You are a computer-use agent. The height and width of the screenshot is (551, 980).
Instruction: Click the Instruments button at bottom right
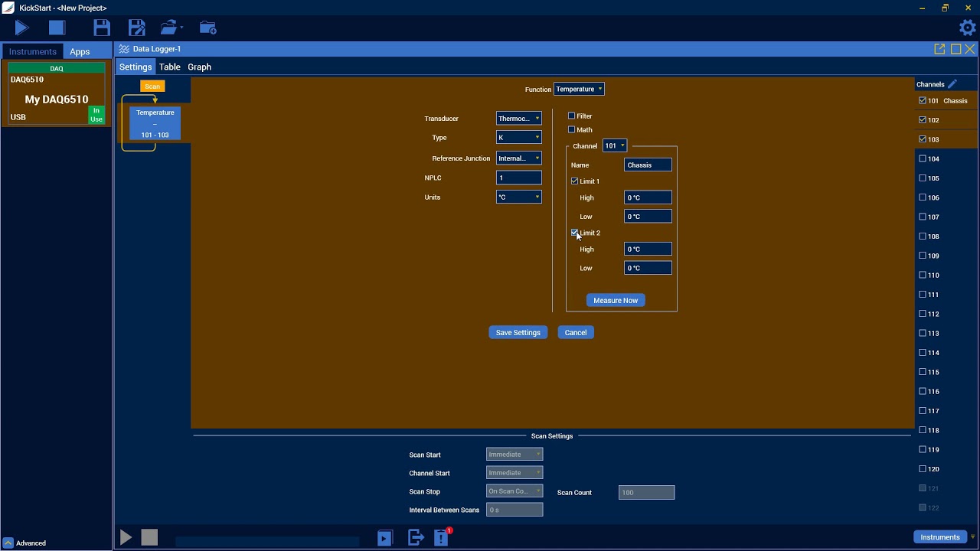click(940, 536)
